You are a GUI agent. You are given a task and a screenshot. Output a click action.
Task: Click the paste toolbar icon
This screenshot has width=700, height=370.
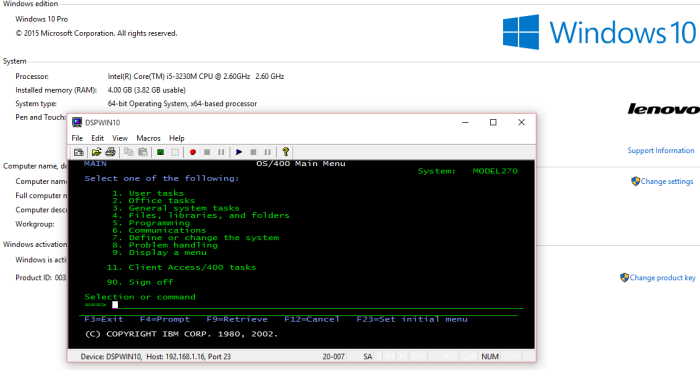point(143,152)
